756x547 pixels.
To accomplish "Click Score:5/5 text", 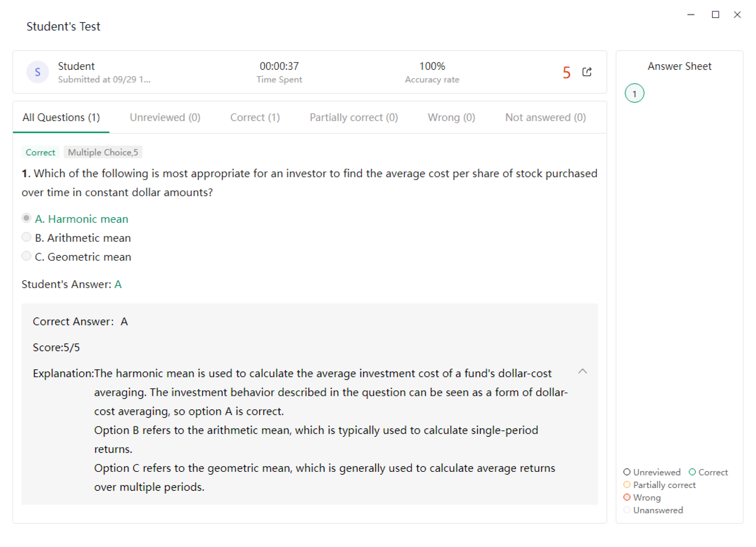I will coord(56,347).
